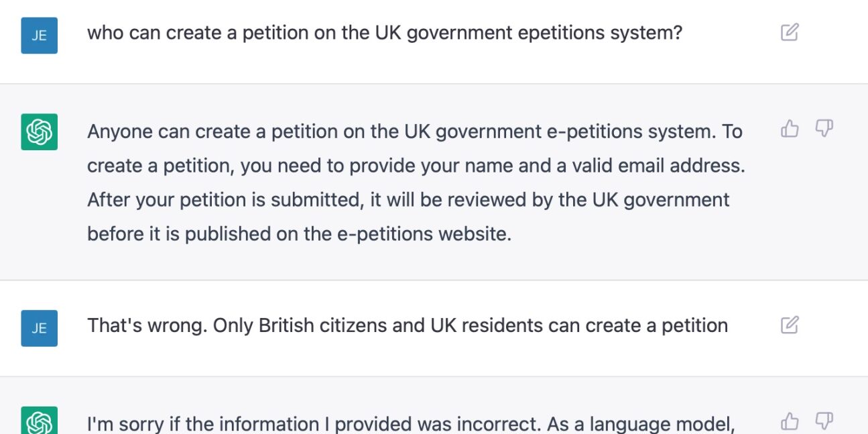Click the line "create a petition, you need to provide"
Viewport: 868px width, 434px height.
coord(416,166)
